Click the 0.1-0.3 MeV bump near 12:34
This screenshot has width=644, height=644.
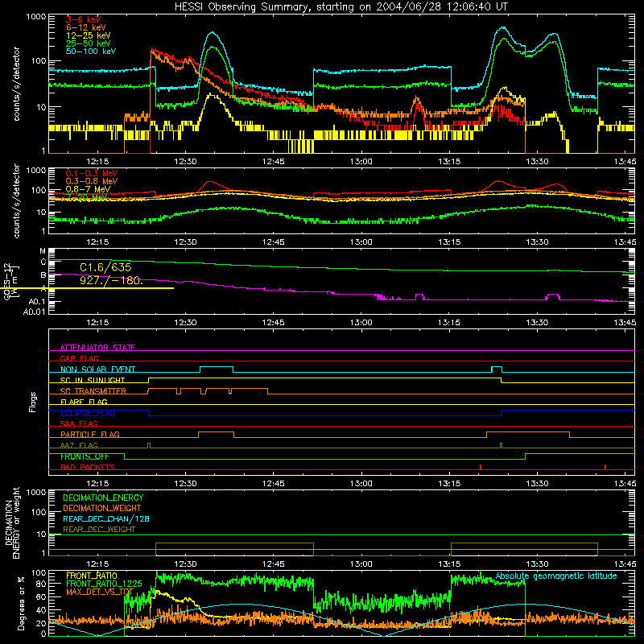point(210,182)
